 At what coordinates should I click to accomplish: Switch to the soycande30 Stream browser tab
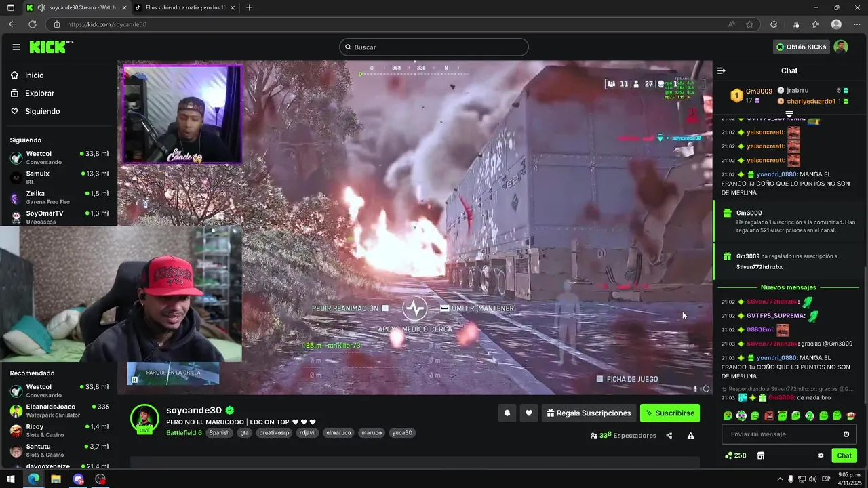(77, 7)
